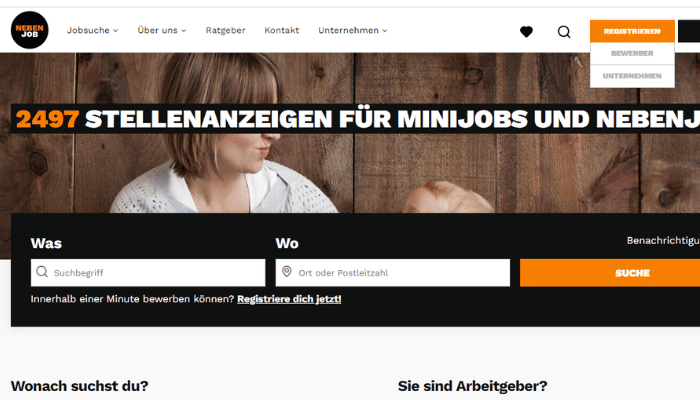This screenshot has height=400, width=700.
Task: Open the Ratgeber menu item
Action: 225,30
